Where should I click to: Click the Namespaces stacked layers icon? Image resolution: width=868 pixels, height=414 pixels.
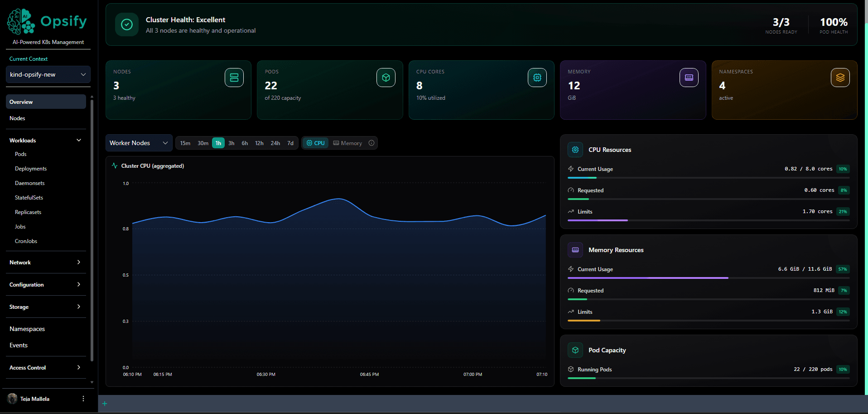pos(840,77)
